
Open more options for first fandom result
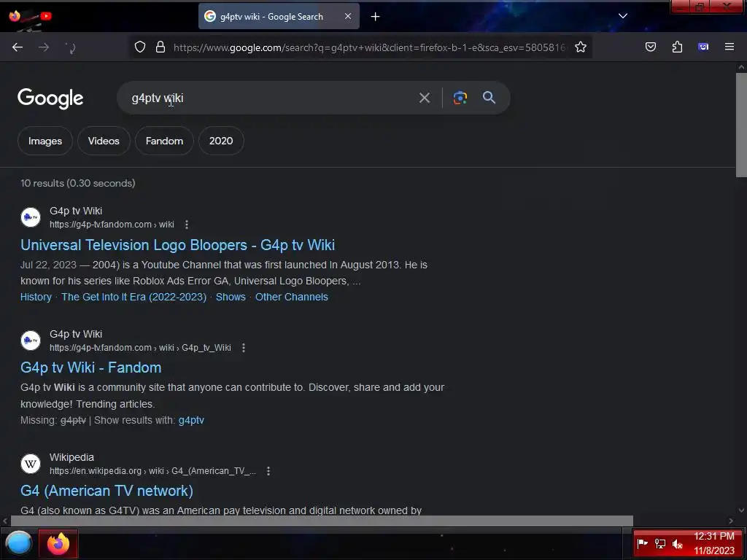[187, 225]
